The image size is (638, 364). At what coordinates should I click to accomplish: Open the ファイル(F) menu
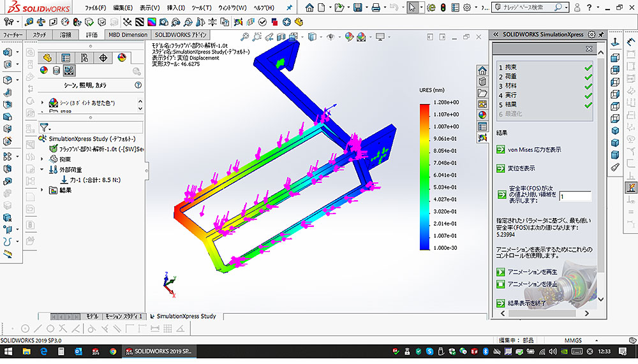tap(96, 8)
